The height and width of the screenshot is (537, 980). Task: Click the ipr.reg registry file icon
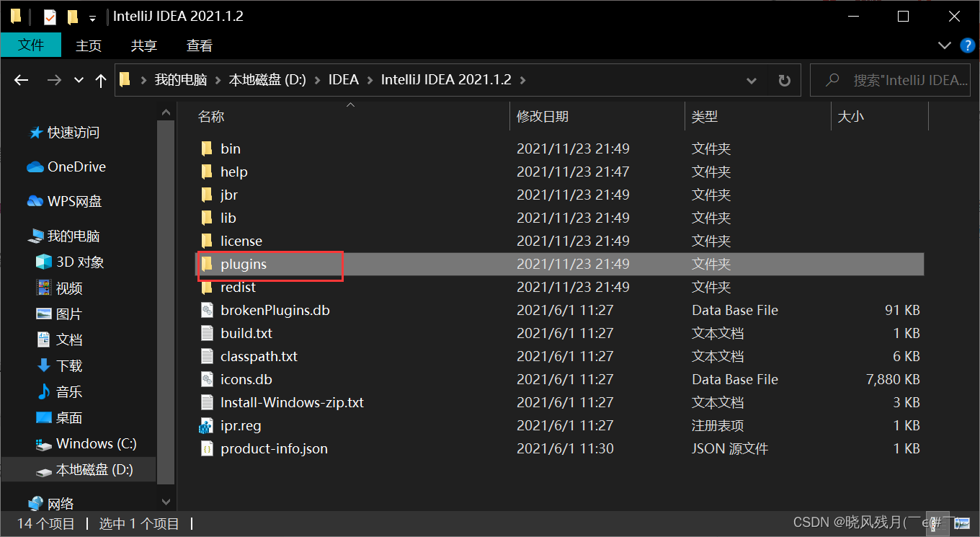pos(207,425)
